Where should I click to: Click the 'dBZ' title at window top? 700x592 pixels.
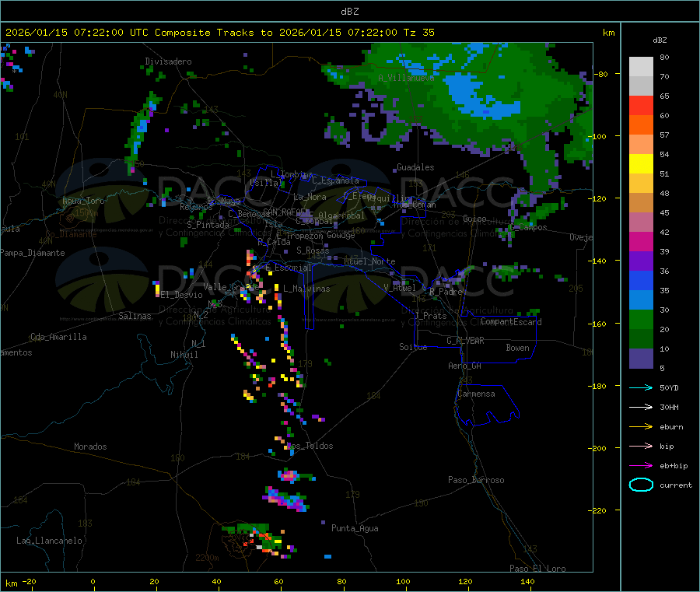pos(349,12)
